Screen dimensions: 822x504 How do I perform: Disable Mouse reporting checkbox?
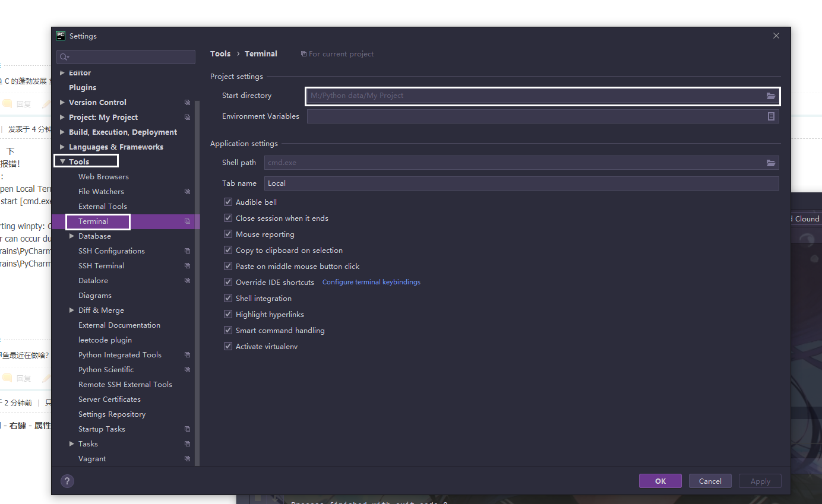point(228,234)
